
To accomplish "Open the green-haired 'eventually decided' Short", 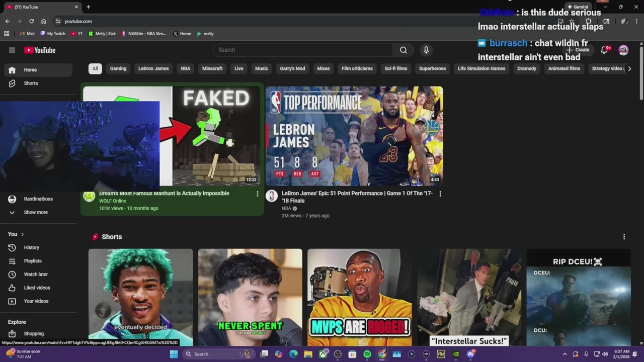I will [140, 297].
